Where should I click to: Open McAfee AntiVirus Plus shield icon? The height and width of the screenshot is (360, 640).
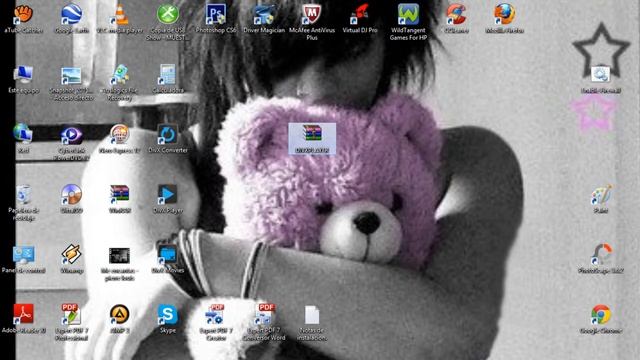click(312, 14)
